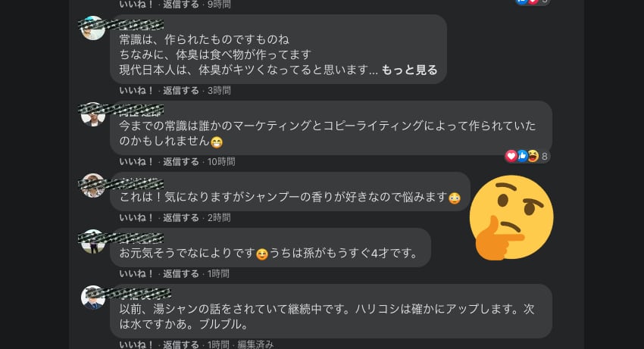
Task: Like the shampoo comment from 2時間
Action: click(x=136, y=217)
